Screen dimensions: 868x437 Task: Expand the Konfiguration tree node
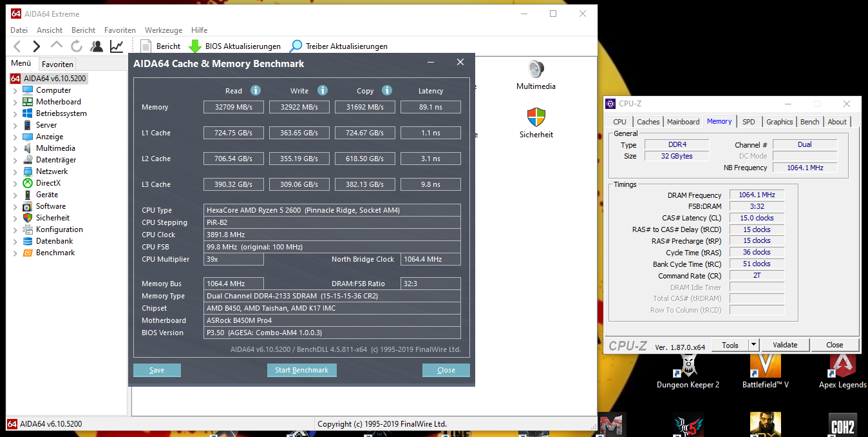point(15,229)
